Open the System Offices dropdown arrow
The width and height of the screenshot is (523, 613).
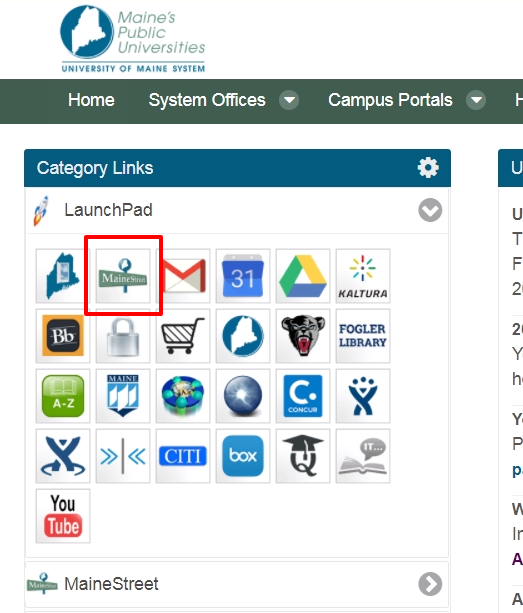[x=289, y=100]
